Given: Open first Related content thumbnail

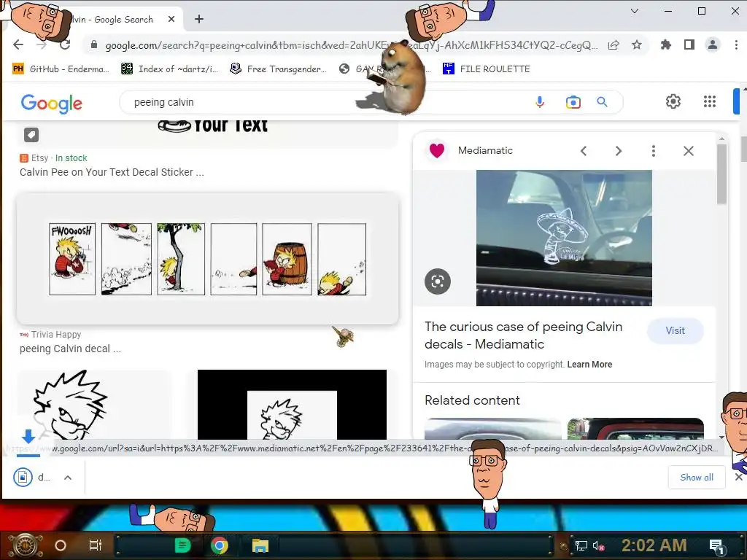Looking at the screenshot, I should click(x=493, y=429).
